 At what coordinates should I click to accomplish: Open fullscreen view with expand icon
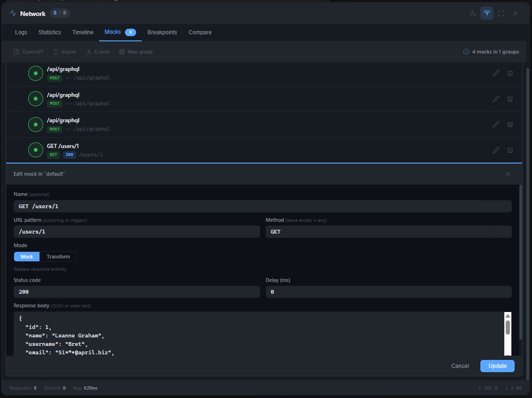coord(501,14)
